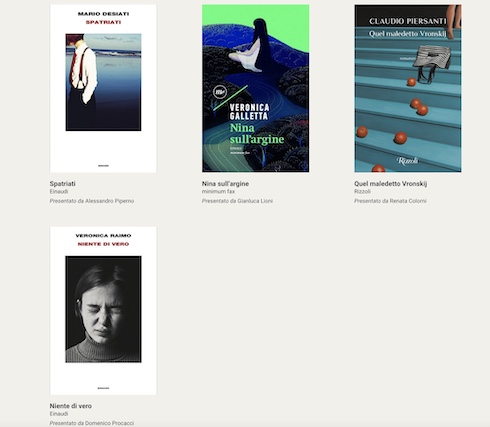
Task: Select the Rizzoli publisher label
Action: tap(362, 192)
